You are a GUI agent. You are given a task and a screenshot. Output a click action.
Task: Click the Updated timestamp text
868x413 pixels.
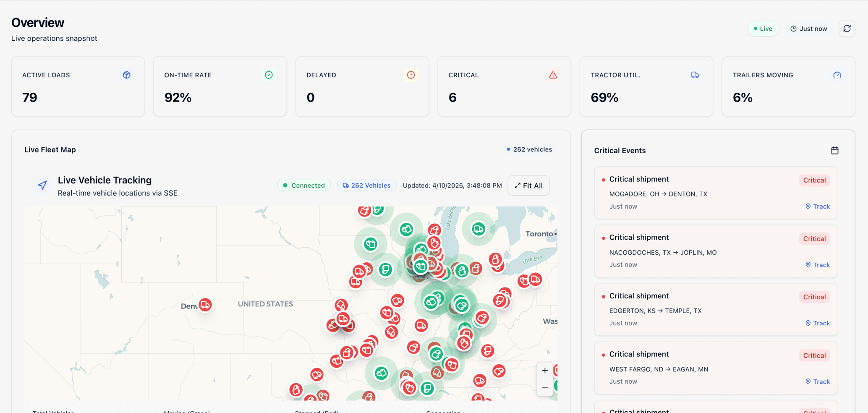(452, 186)
